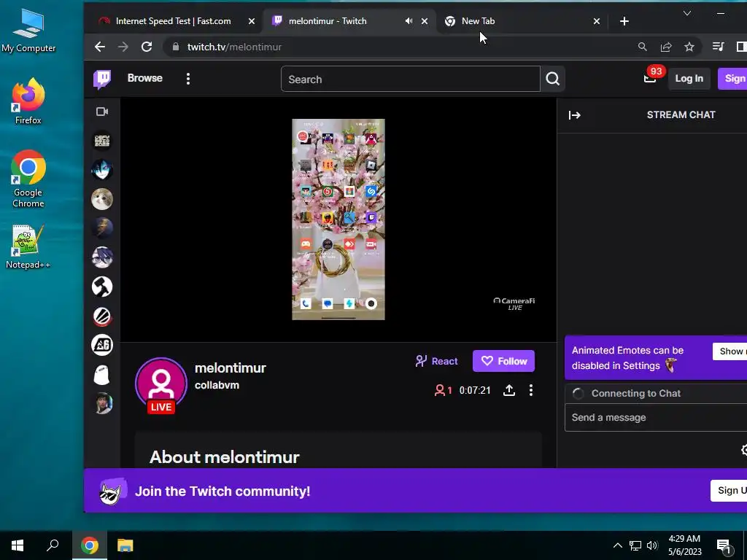
Task: Go back with the browser back arrow
Action: tap(99, 47)
